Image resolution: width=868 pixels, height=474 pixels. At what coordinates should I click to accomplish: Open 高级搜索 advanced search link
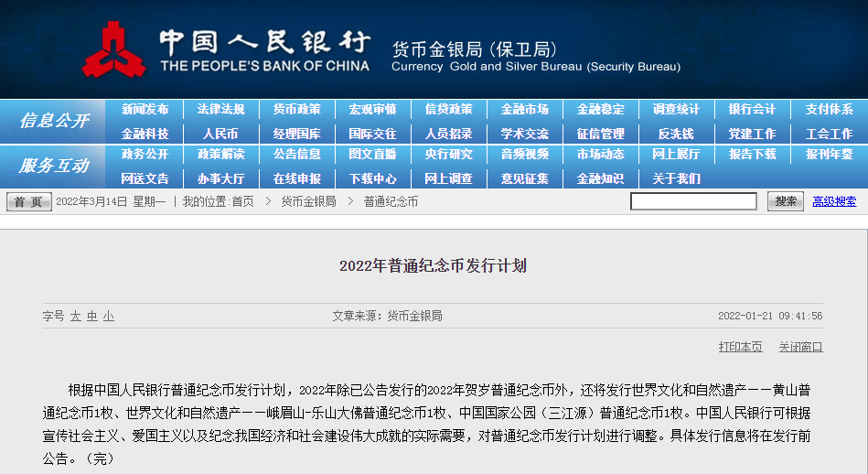pyautogui.click(x=834, y=201)
